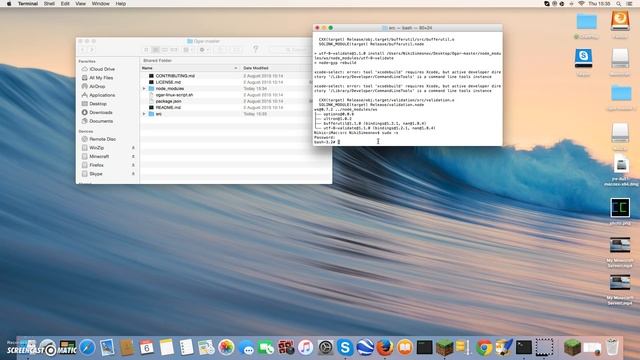Open the Shell menu
The image size is (640, 360).
49,4
